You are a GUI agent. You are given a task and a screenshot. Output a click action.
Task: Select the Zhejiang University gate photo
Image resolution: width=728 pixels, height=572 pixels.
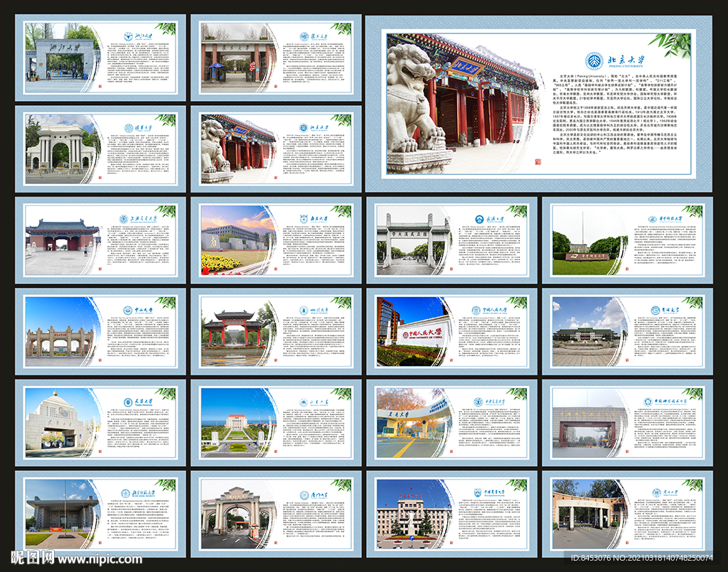coord(63,58)
